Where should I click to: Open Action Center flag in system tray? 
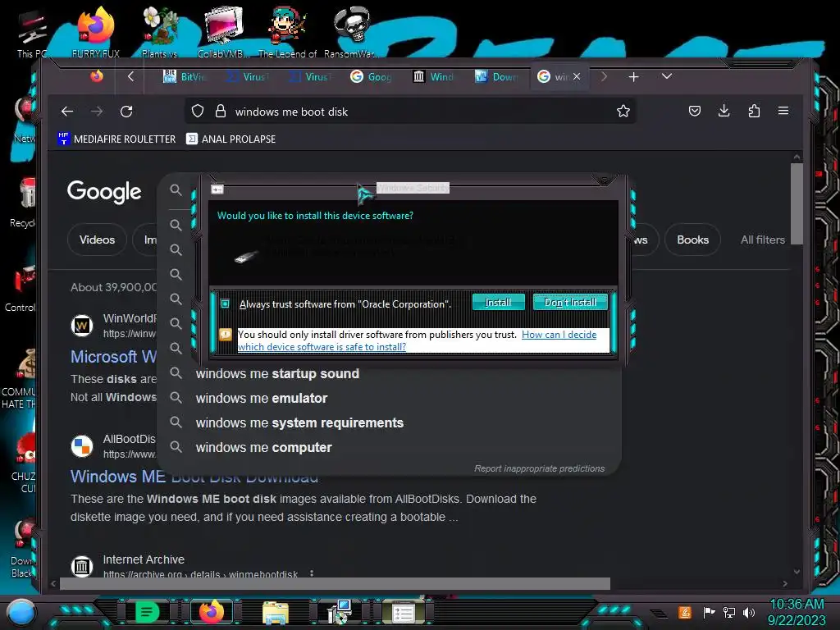click(709, 612)
